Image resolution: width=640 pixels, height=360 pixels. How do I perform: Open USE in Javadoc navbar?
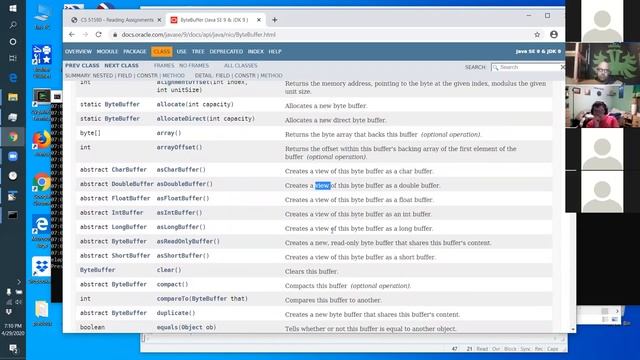click(182, 51)
